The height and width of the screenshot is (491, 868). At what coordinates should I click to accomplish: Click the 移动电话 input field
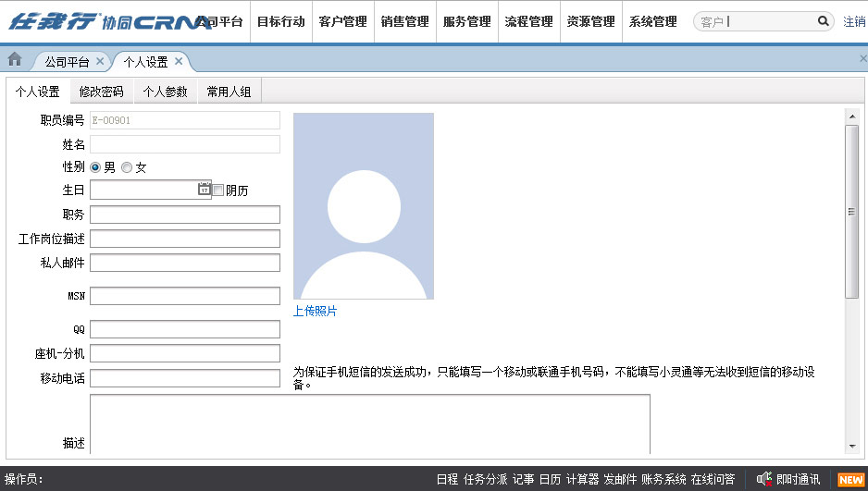coord(185,378)
